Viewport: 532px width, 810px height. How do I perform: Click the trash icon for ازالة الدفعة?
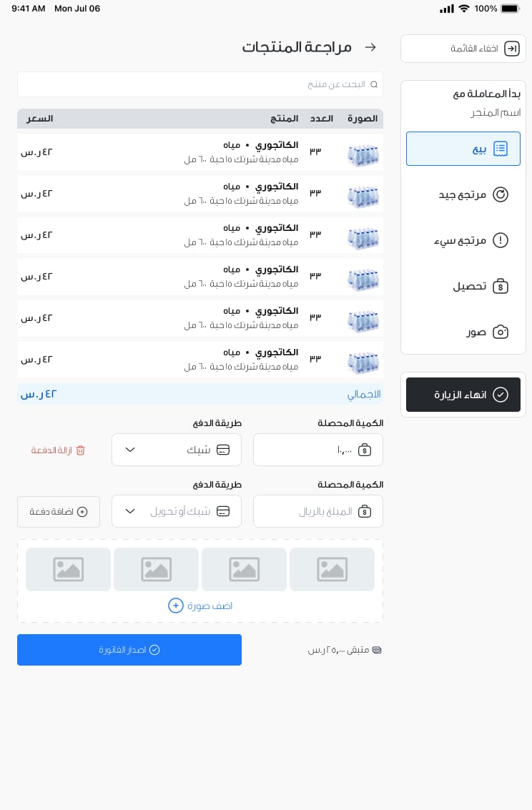(x=80, y=450)
